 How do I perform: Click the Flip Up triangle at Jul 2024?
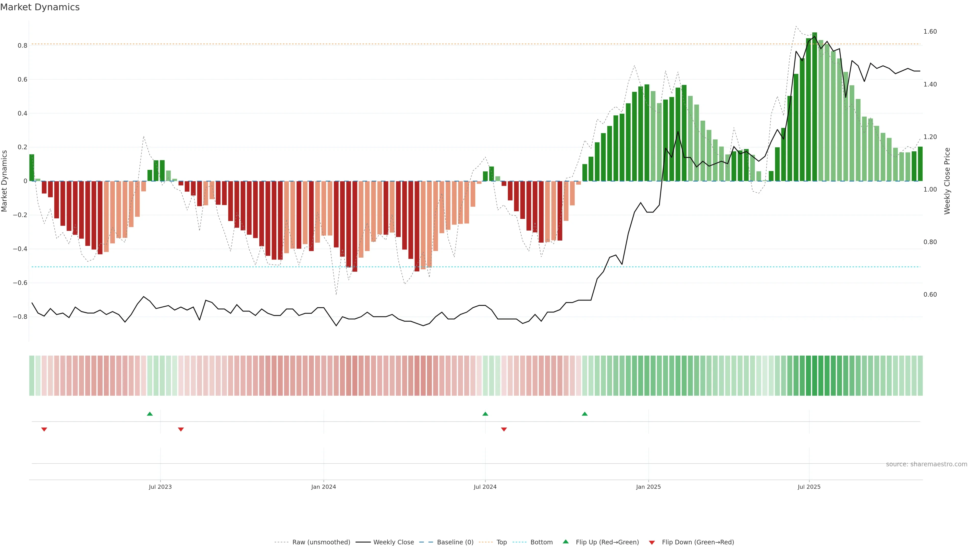(x=485, y=414)
